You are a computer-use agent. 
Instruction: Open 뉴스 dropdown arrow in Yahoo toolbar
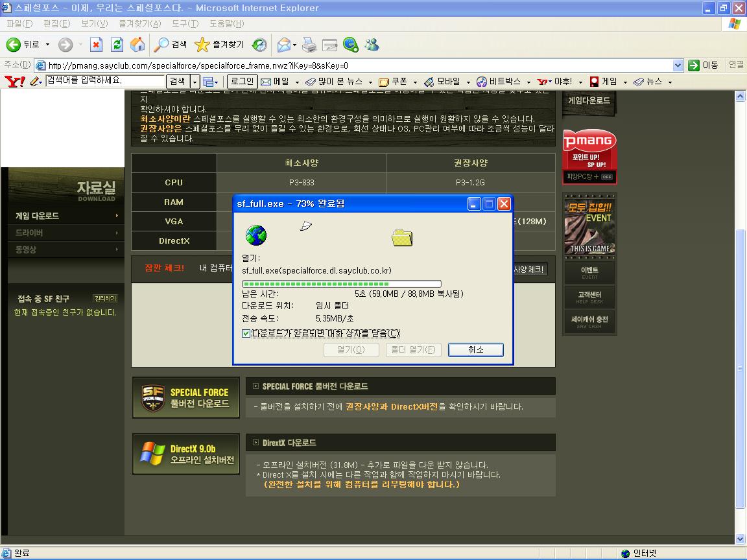pyautogui.click(x=670, y=82)
